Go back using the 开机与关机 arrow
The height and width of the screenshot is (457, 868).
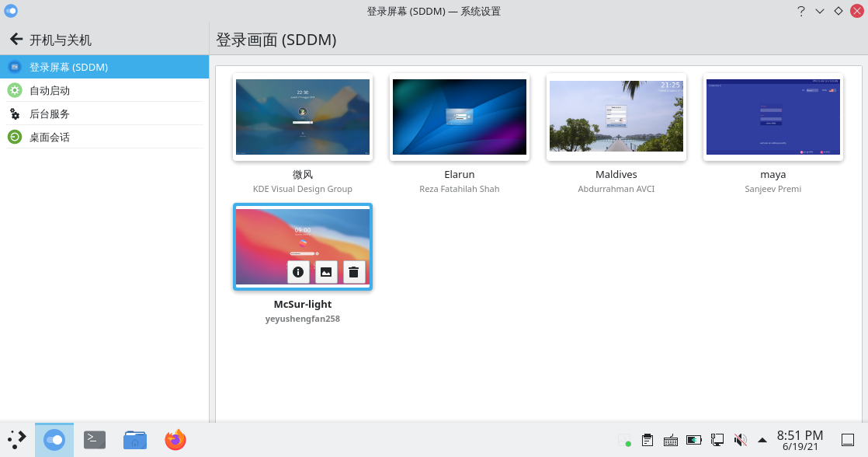pos(16,40)
